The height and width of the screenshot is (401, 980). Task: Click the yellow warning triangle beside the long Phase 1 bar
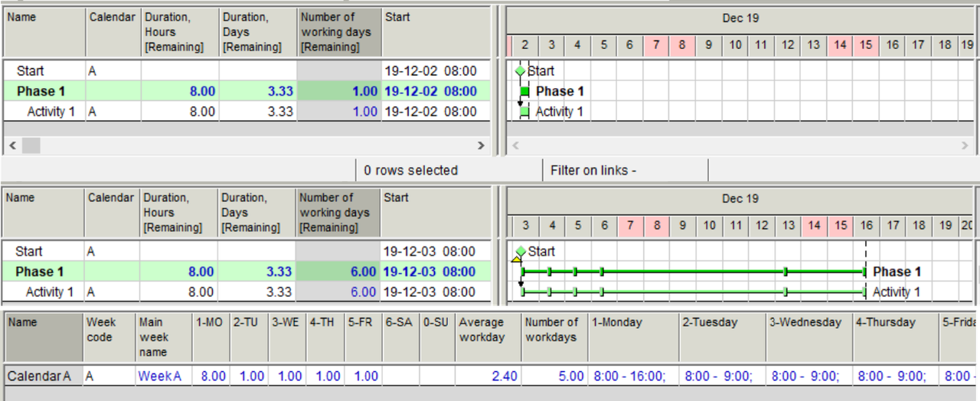(516, 260)
